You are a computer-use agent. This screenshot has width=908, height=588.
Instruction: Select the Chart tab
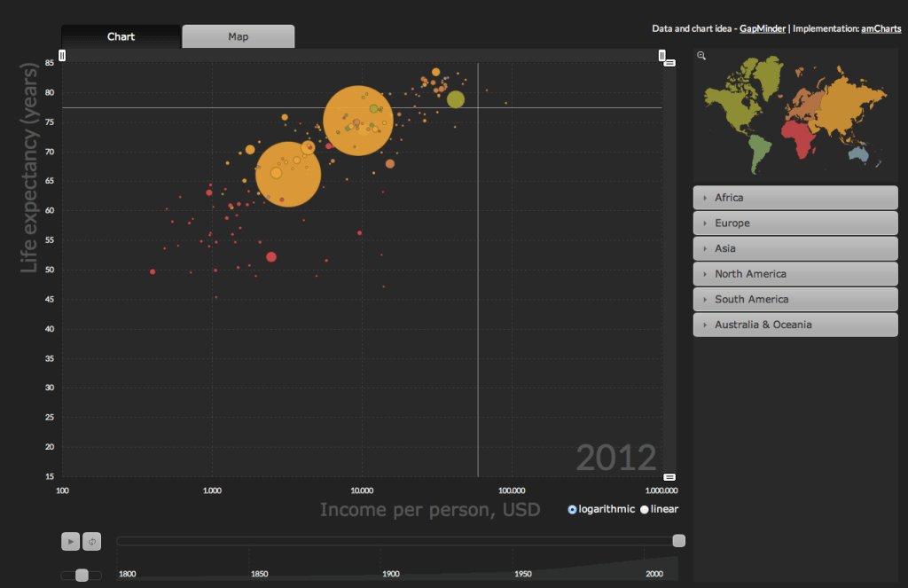pyautogui.click(x=121, y=36)
